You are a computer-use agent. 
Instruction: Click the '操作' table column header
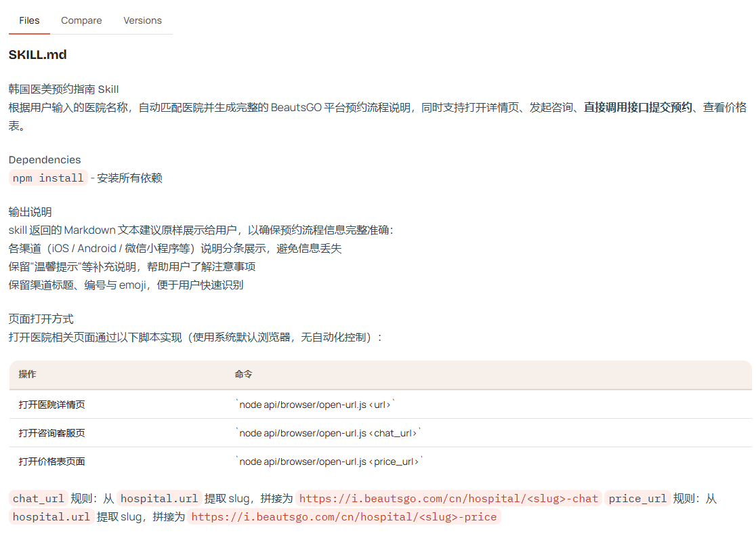[x=28, y=374]
